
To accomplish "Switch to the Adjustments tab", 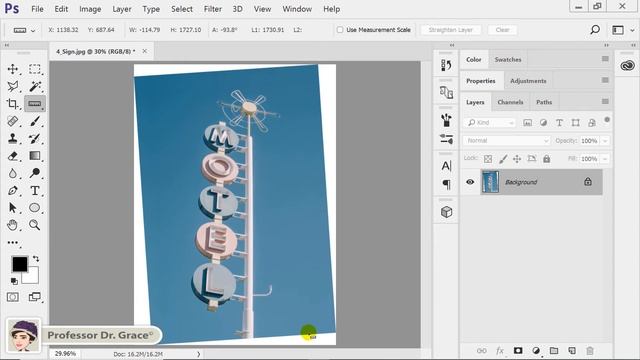I will (528, 81).
